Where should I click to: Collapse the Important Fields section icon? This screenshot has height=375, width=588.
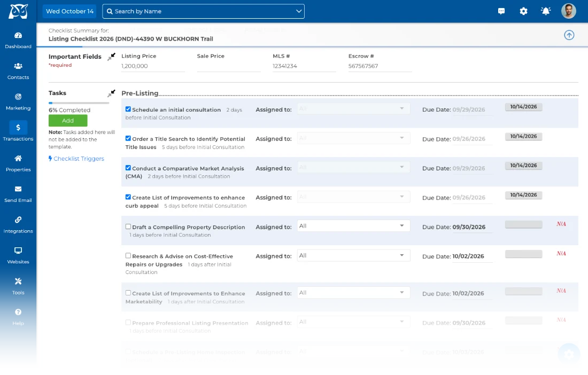pyautogui.click(x=111, y=57)
